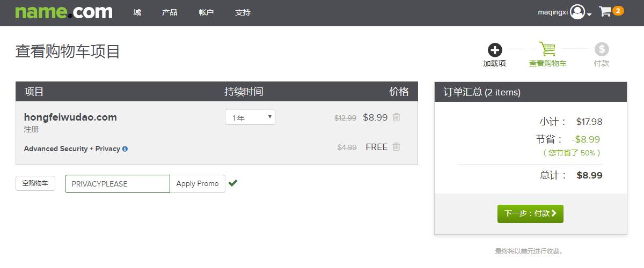Click the 空购物车 button

click(35, 183)
